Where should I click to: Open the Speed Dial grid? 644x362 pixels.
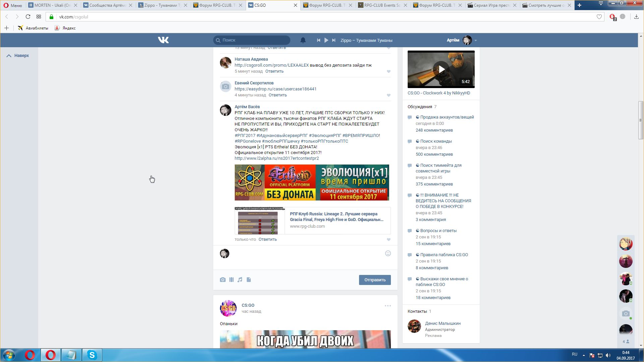[x=39, y=17]
